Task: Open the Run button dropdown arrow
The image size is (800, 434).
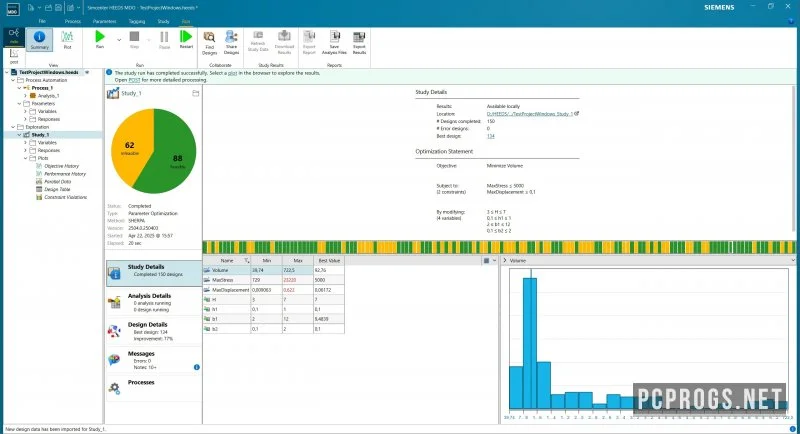Action: click(119, 40)
